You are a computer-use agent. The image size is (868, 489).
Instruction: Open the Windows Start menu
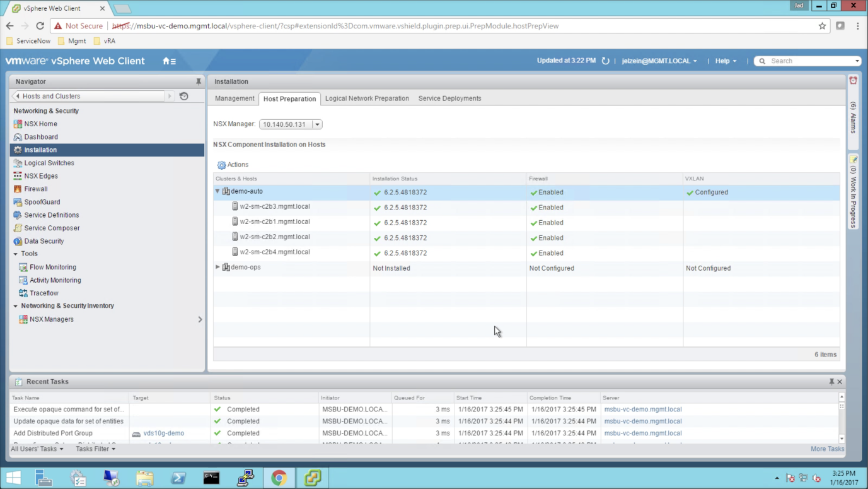coord(13,478)
